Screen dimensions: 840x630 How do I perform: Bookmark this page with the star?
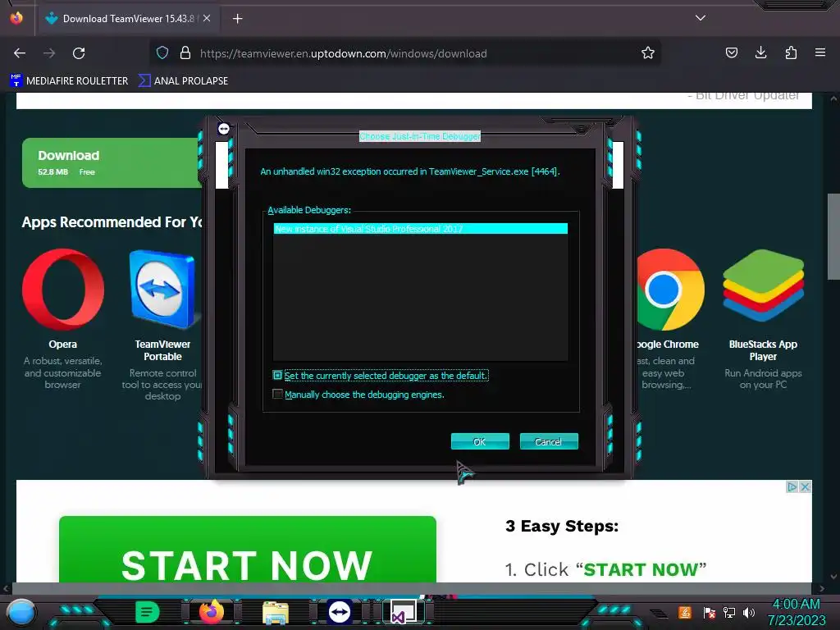[648, 52]
